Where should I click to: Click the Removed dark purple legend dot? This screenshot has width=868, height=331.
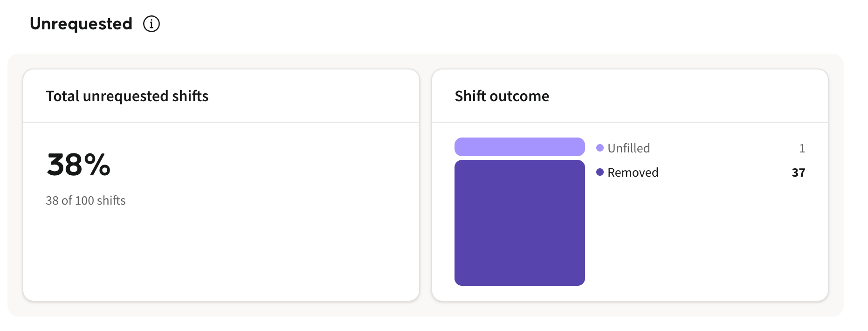[x=600, y=172]
